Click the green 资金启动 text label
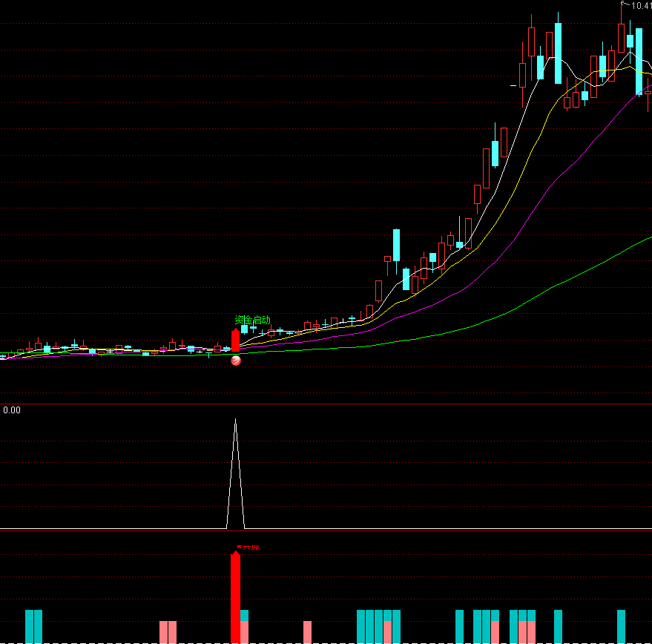The width and height of the screenshot is (652, 644). (252, 321)
